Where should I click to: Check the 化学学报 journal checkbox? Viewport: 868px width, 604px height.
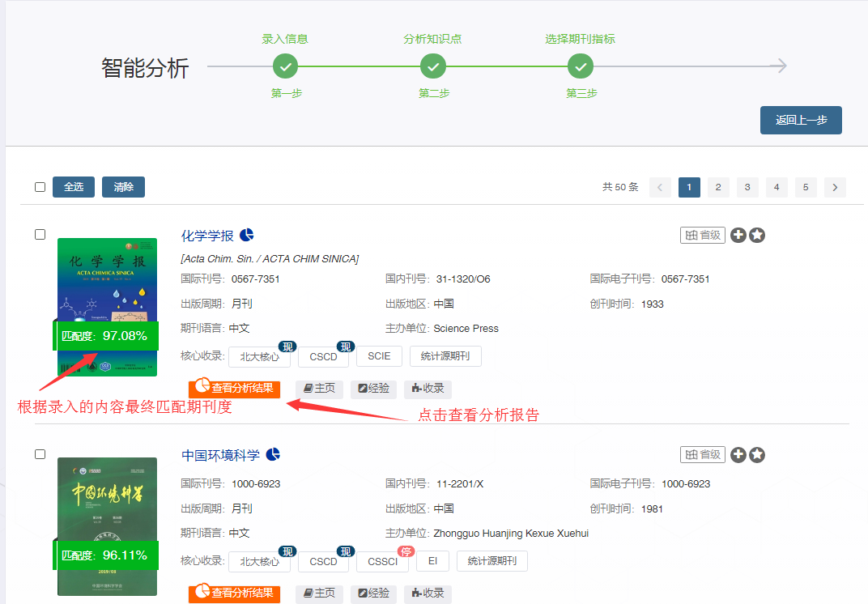pos(40,235)
